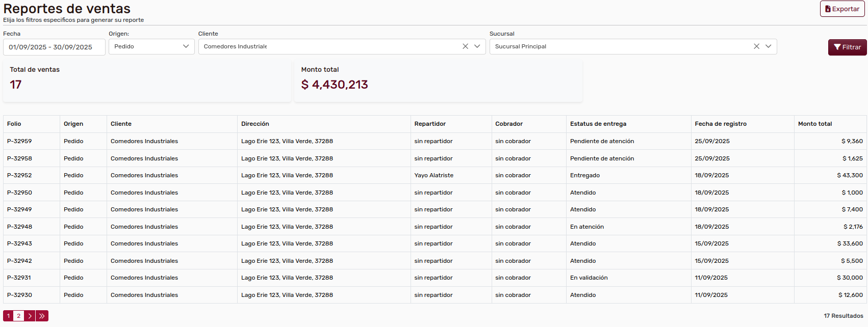Open the Origen dropdown showing Pedido
Viewport: 868px width, 327px height.
(151, 46)
